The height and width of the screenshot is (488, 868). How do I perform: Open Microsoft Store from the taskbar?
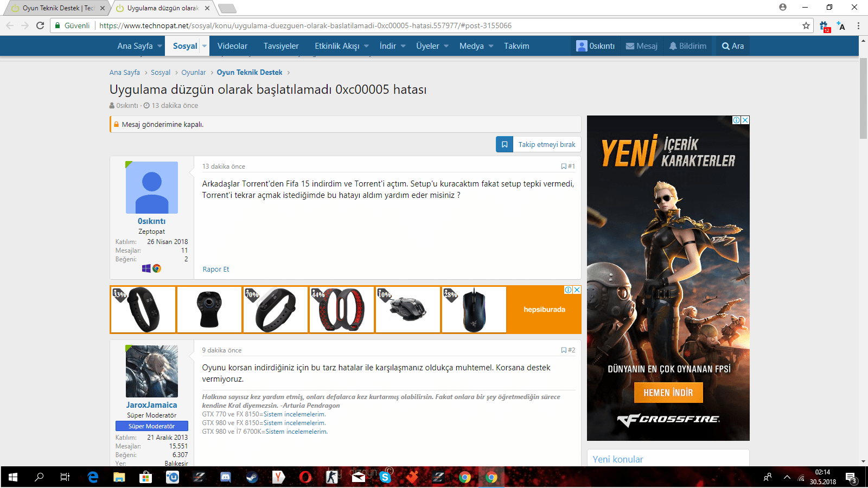(145, 477)
